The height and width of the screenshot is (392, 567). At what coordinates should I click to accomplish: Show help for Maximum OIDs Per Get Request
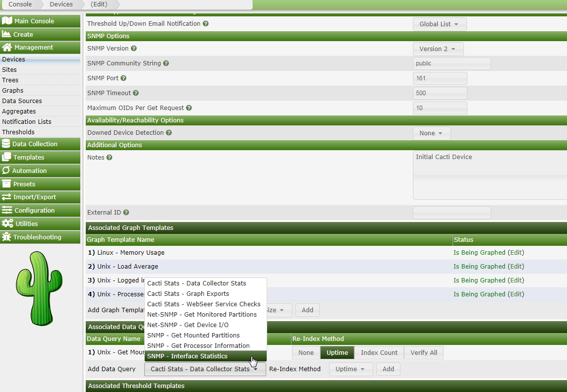point(189,108)
